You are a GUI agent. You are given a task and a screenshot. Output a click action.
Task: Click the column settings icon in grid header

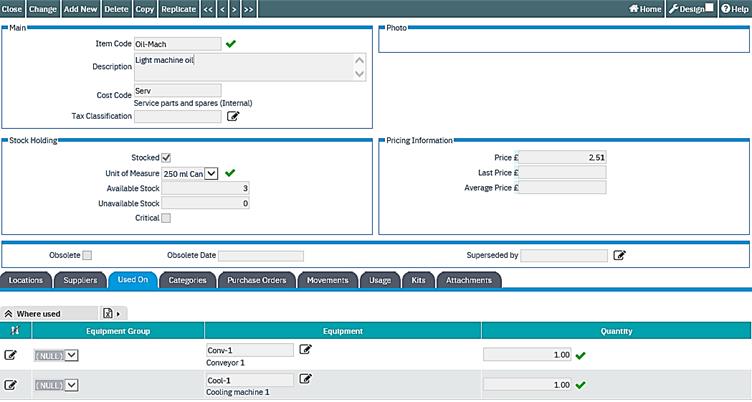pos(14,330)
